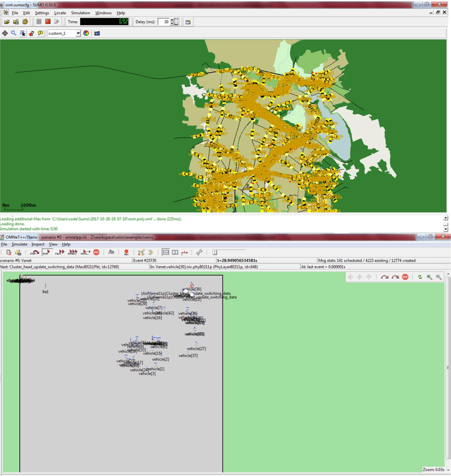Click the Delay (ms) input field
The width and height of the screenshot is (451, 476).
[x=164, y=22]
